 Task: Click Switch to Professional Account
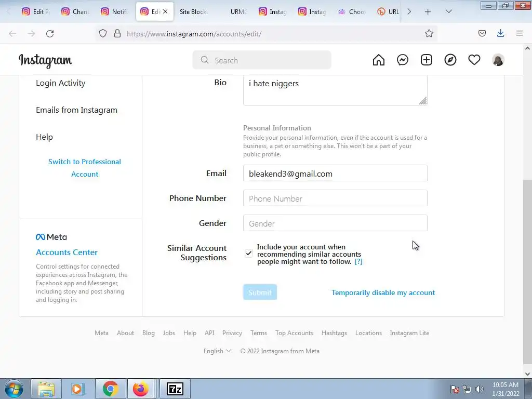[85, 168]
